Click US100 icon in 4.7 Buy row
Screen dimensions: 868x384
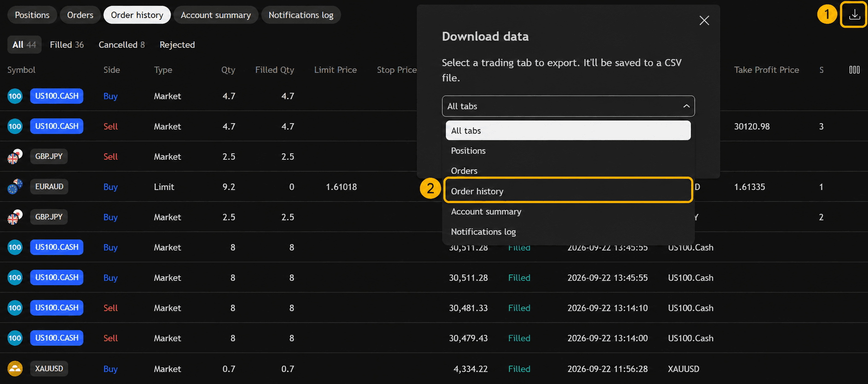coord(15,96)
